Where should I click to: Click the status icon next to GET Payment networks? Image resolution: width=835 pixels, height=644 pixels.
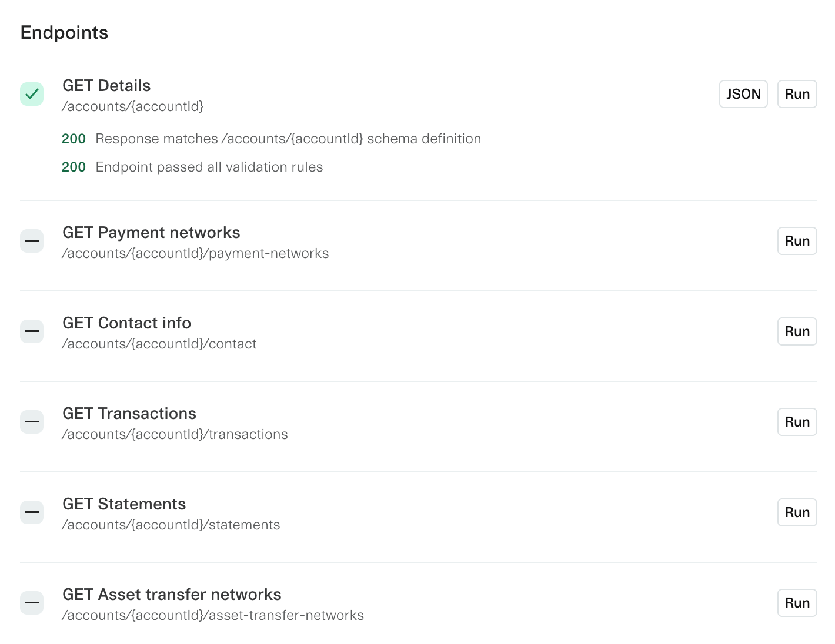32,241
